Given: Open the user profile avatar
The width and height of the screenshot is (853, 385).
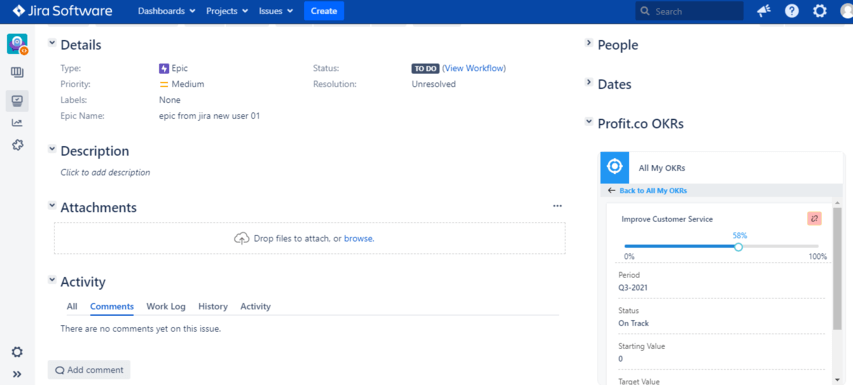Looking at the screenshot, I should pos(846,11).
